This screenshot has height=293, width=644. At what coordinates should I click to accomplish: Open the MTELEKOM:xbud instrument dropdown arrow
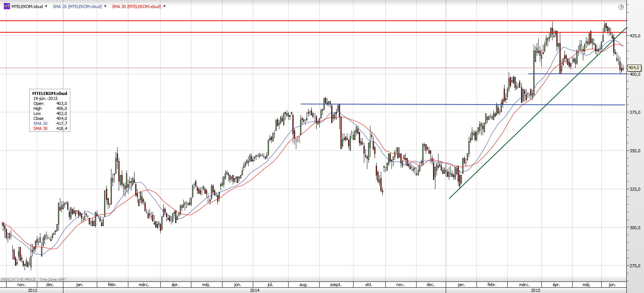[x=46, y=6]
